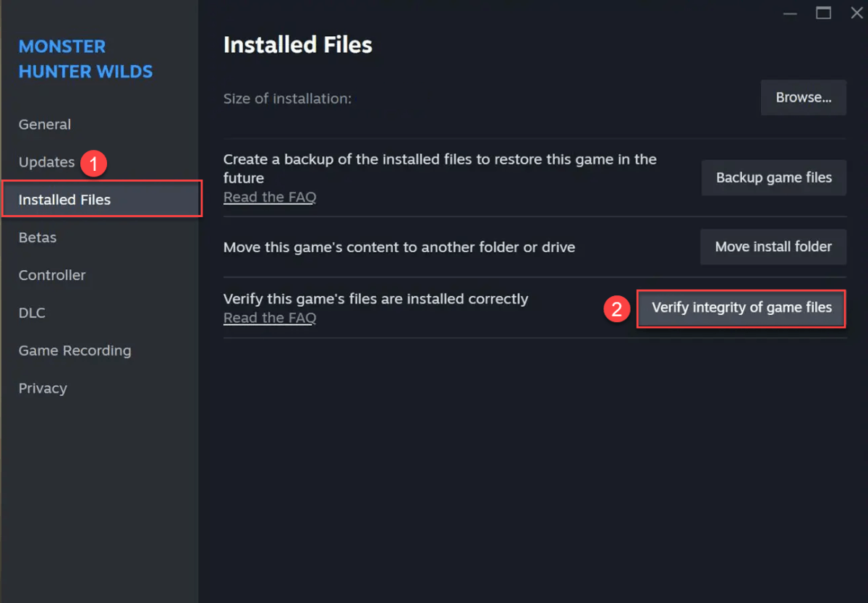Open the verify files FAQ link

pos(269,317)
